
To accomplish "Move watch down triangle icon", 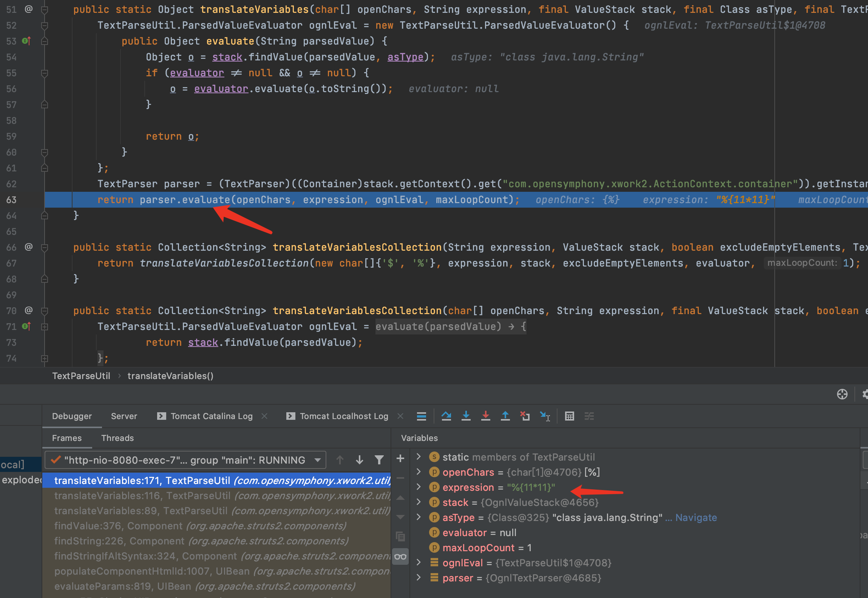I will [x=400, y=517].
